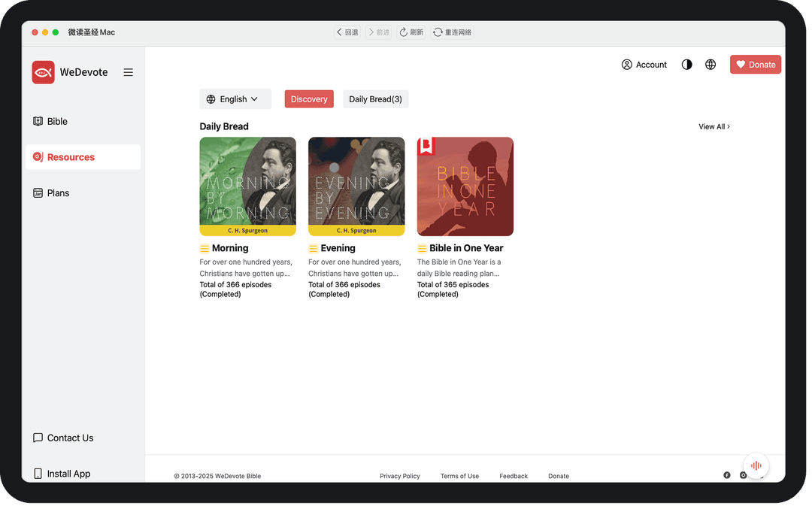
Task: Open Plans in the sidebar
Action: 58,193
